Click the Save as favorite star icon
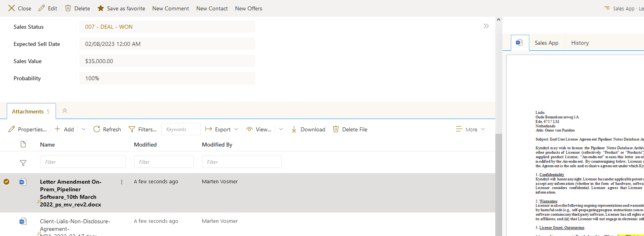 coord(101,8)
